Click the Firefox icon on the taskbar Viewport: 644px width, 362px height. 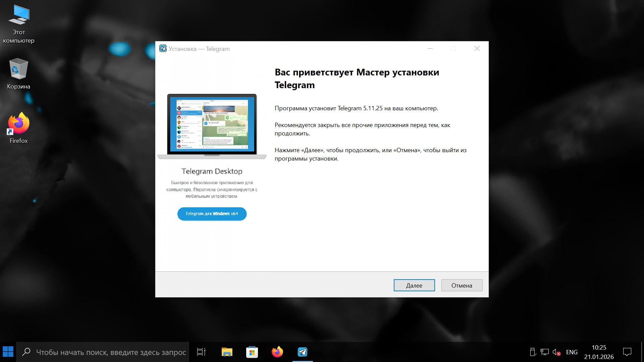click(x=277, y=352)
